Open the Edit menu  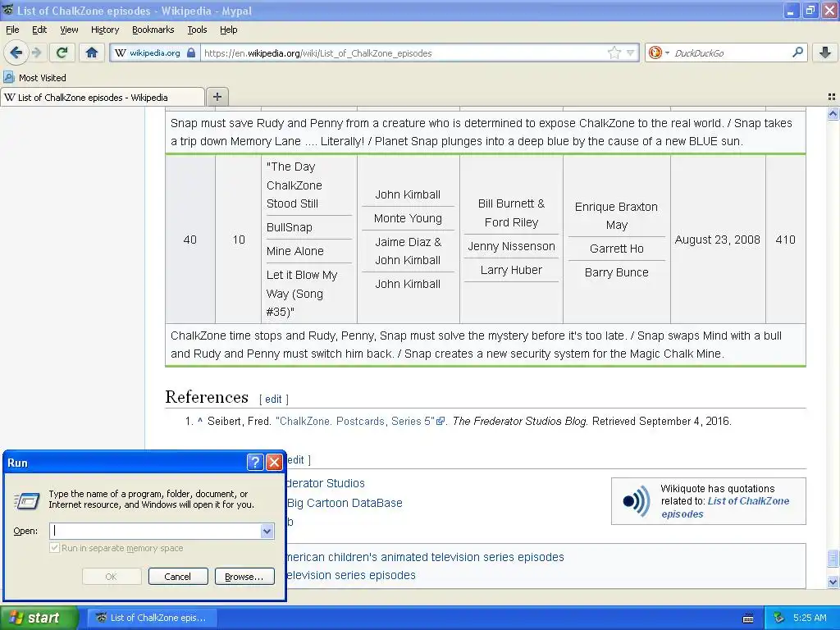pyautogui.click(x=39, y=30)
